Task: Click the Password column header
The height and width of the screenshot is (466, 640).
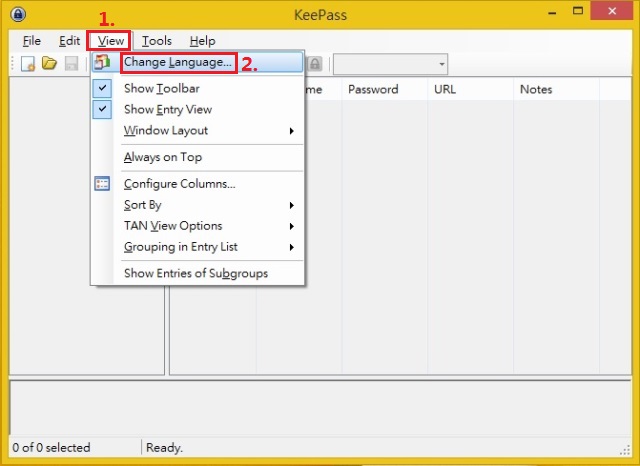Action: [384, 89]
